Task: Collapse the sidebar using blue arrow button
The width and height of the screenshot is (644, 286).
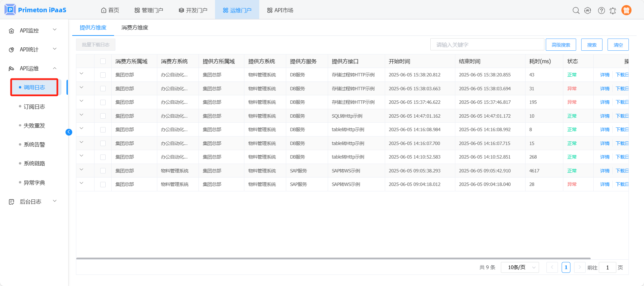Action: coord(69,132)
